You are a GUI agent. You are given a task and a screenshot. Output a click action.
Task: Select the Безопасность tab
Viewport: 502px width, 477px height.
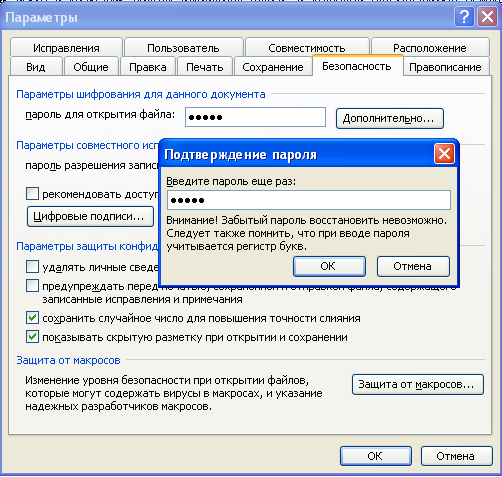357,66
